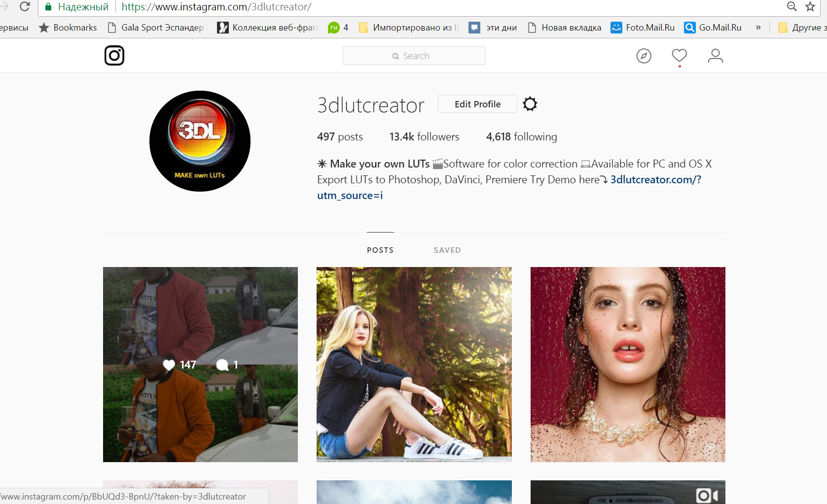Click the Instagram Search field
Screen dimensions: 827x504
[x=414, y=56]
